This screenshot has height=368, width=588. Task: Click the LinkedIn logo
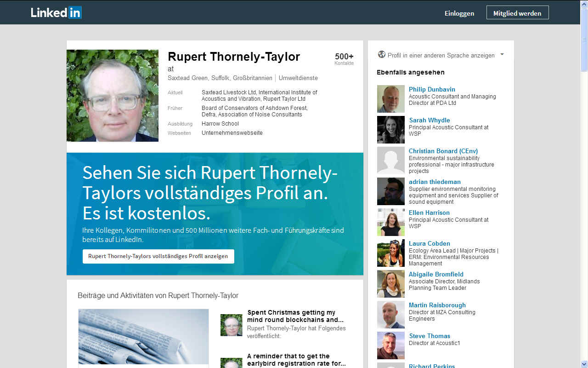(x=56, y=13)
